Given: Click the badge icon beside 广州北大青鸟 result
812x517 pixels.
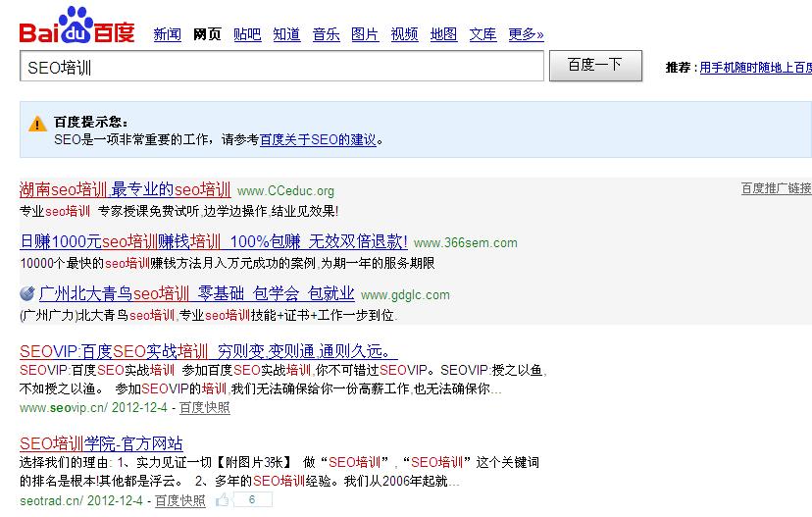Looking at the screenshot, I should tap(27, 293).
